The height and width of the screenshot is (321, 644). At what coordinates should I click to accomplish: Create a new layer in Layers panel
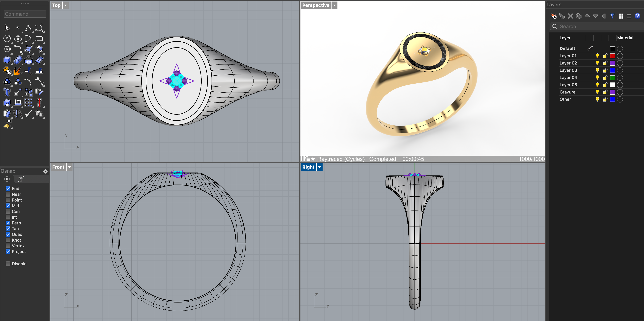click(x=554, y=16)
